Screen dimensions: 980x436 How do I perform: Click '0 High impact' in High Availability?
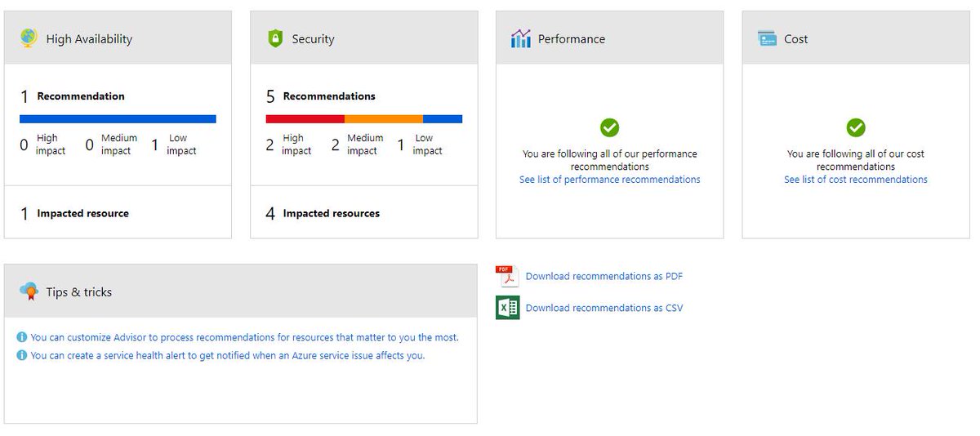42,145
